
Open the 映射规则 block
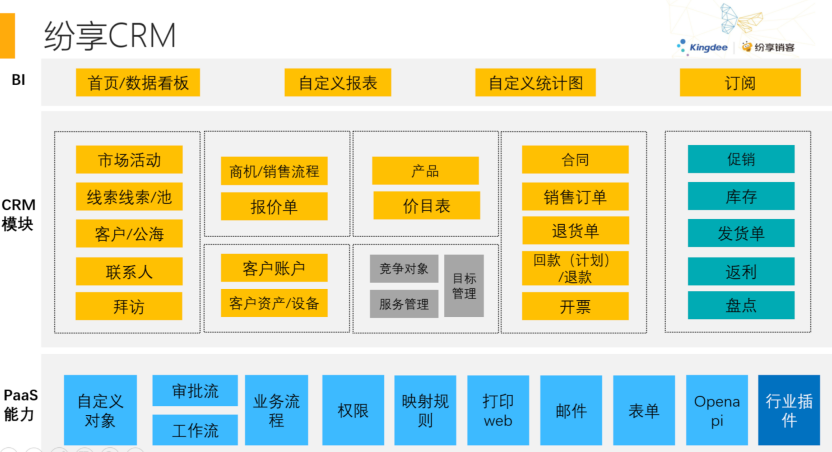(425, 410)
